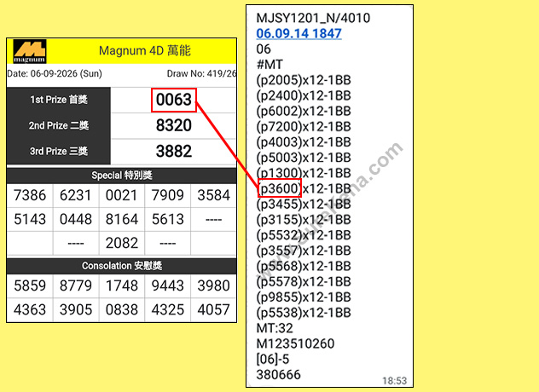Viewport: 539px width, 392px height.
Task: Click second prize number 8320
Action: 174,125
